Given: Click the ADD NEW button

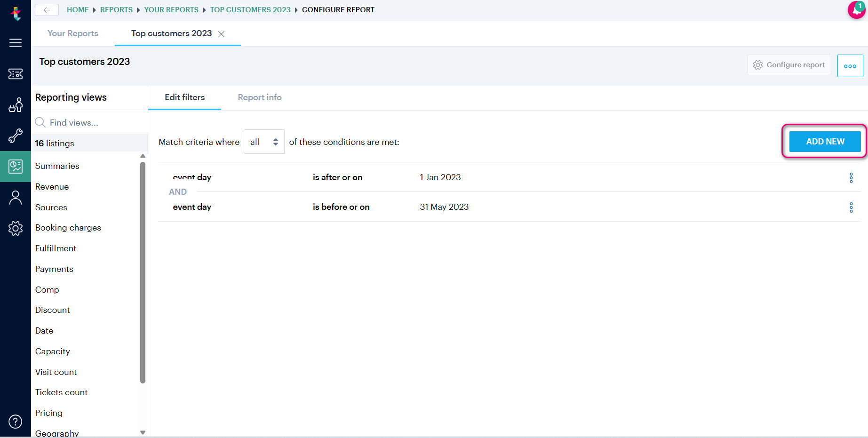Looking at the screenshot, I should tap(825, 142).
